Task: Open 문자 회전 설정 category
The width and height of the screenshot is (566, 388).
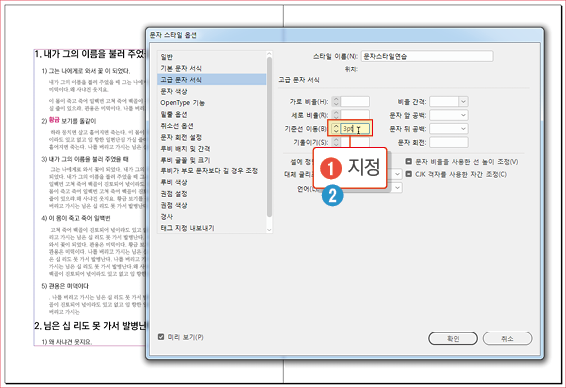Action: click(x=181, y=138)
